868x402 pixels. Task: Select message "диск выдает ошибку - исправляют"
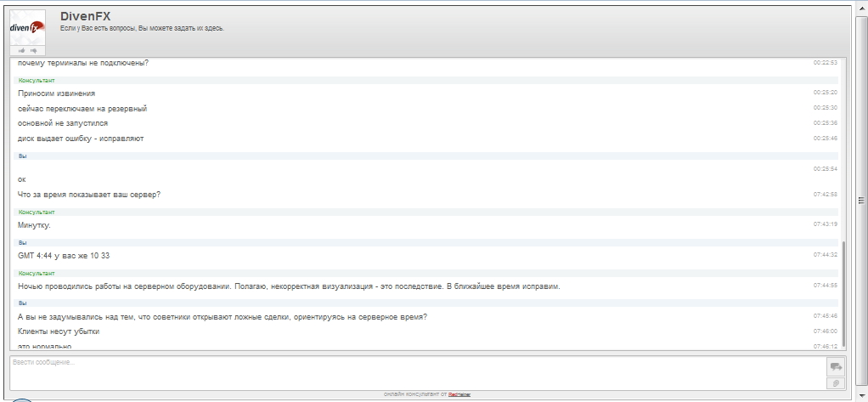[81, 139]
